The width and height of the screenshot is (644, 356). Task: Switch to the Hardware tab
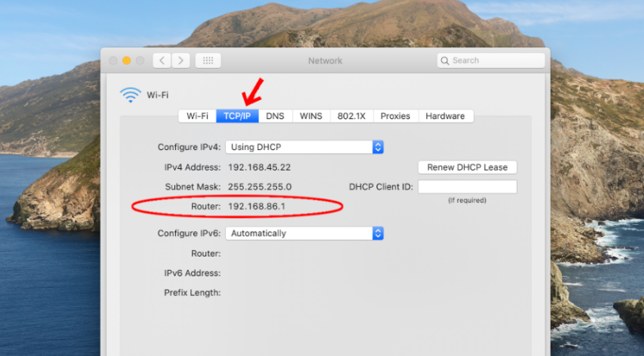(445, 116)
